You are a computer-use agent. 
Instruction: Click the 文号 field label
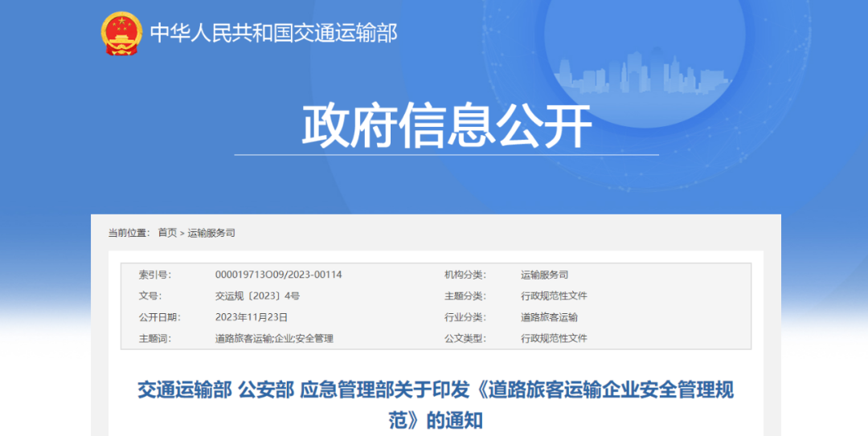tap(149, 295)
